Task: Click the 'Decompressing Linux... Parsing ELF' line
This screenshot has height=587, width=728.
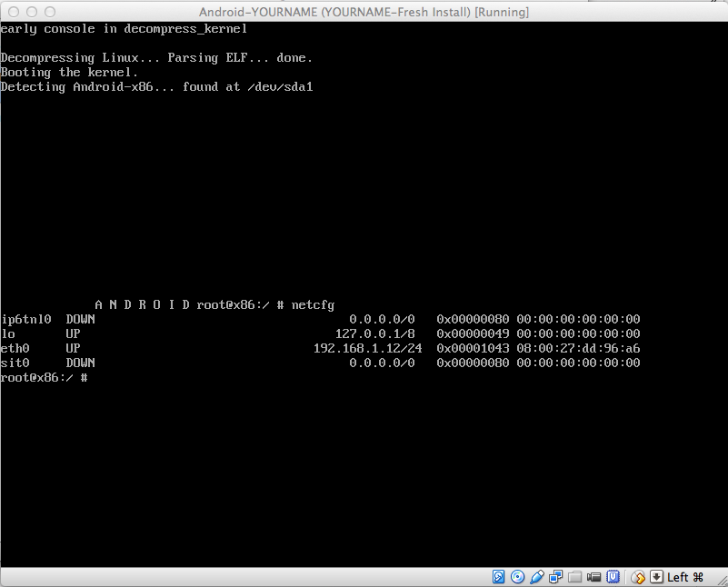Action: point(156,58)
